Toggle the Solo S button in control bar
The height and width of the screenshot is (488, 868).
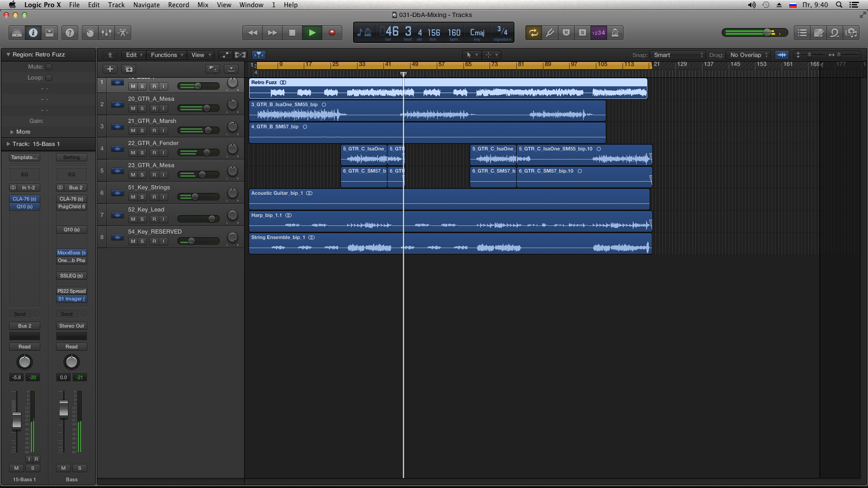click(x=582, y=33)
